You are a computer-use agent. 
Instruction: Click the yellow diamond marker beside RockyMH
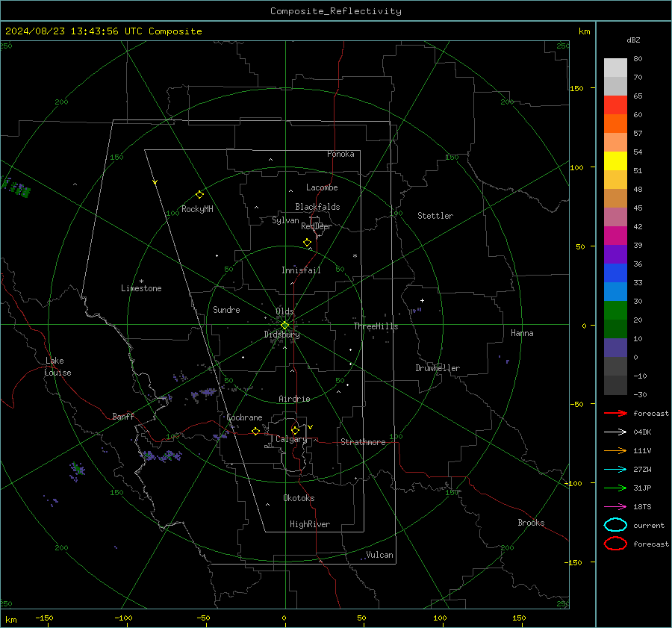pos(199,195)
